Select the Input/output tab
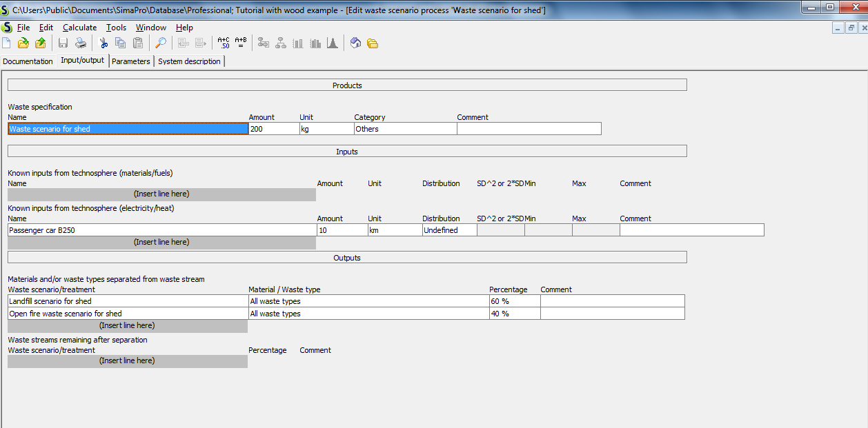 [82, 61]
